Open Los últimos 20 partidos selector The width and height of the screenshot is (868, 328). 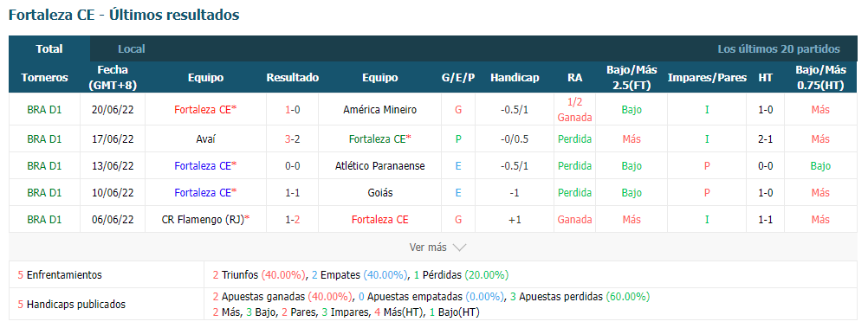click(x=778, y=48)
